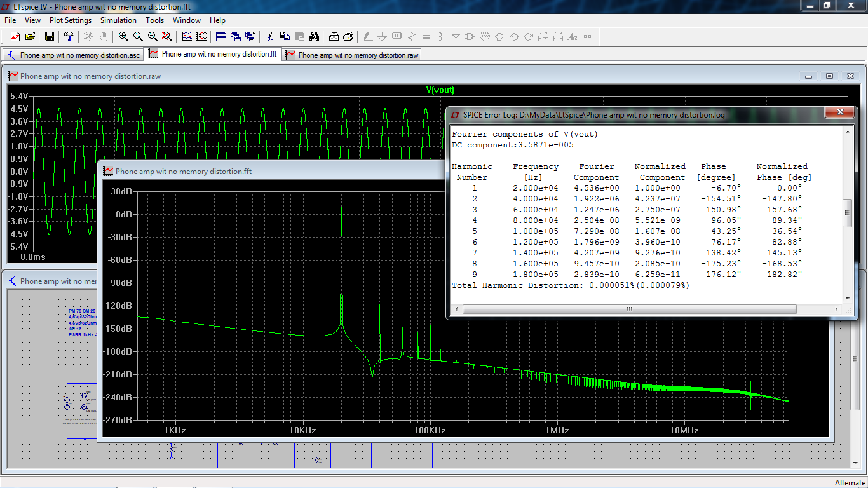
Task: Click the error log scroll-up arrow
Action: (x=847, y=131)
